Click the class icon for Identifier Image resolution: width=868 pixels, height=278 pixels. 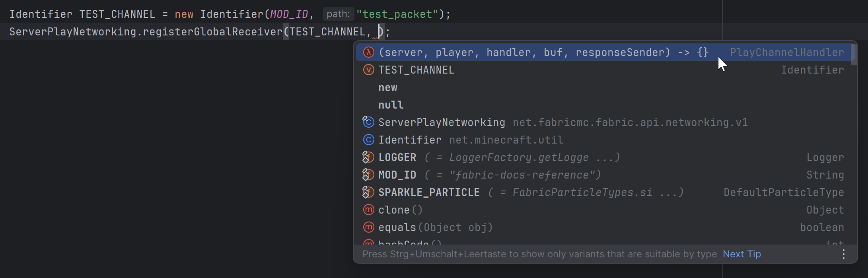coord(368,140)
